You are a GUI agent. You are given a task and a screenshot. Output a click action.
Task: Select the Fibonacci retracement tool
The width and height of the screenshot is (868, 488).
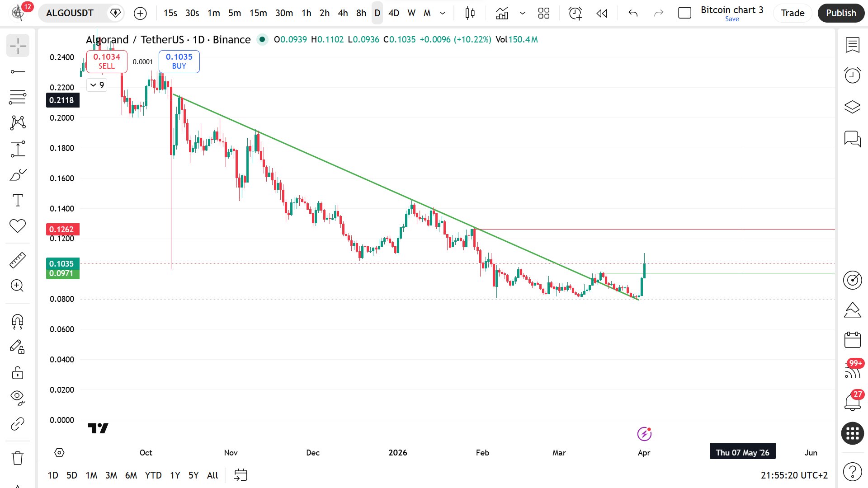click(18, 97)
